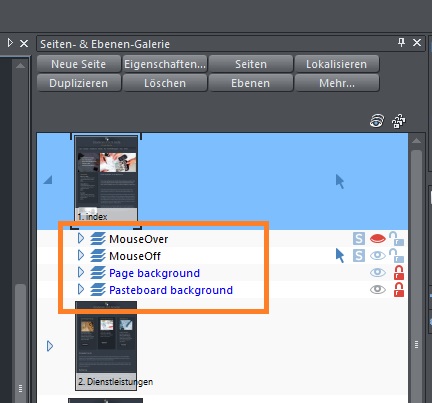Unlock the Pasteboard background layer
432x403 pixels.
[399, 290]
